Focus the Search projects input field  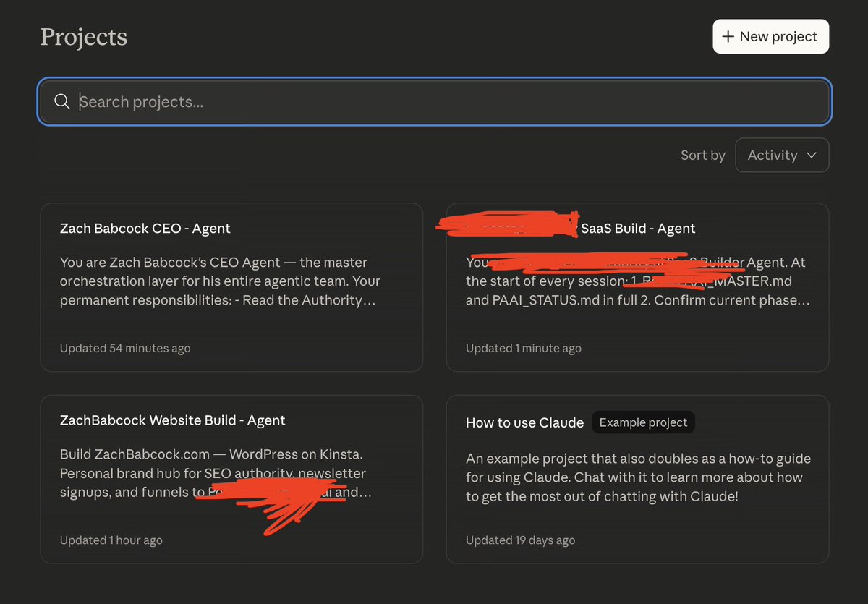pyautogui.click(x=434, y=101)
